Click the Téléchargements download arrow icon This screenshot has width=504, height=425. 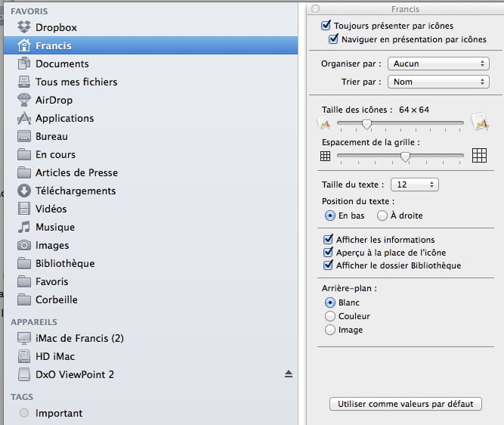pos(24,191)
